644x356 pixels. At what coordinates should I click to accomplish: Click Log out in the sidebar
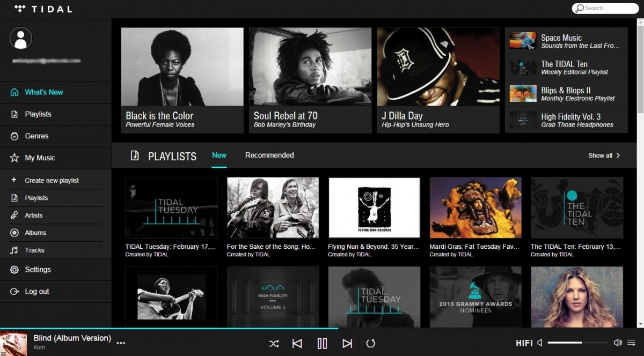pyautogui.click(x=56, y=292)
